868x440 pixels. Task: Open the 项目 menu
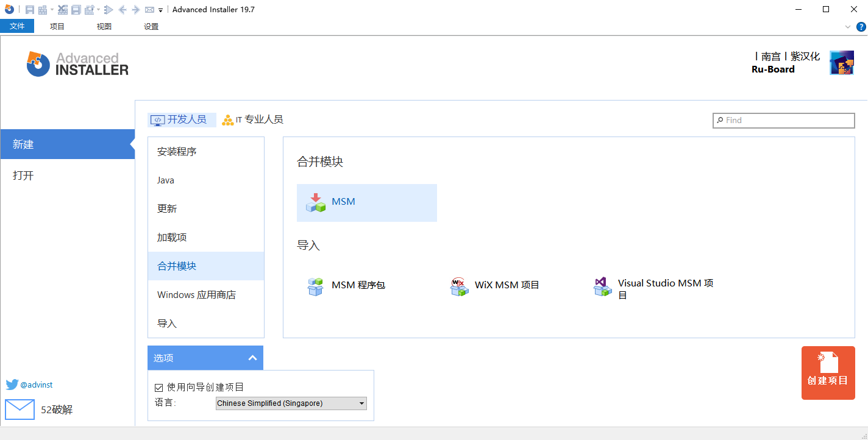(57, 26)
